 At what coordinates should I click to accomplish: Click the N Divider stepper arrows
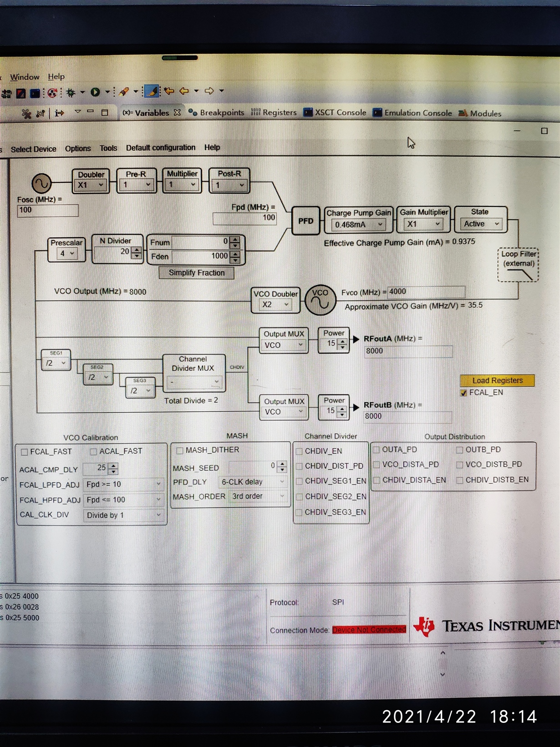[137, 253]
